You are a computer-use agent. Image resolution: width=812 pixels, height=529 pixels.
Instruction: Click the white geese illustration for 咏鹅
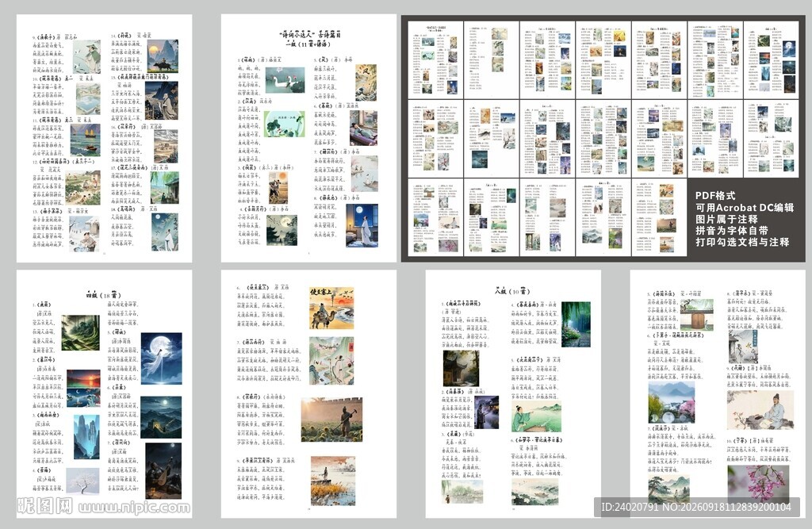point(285,80)
